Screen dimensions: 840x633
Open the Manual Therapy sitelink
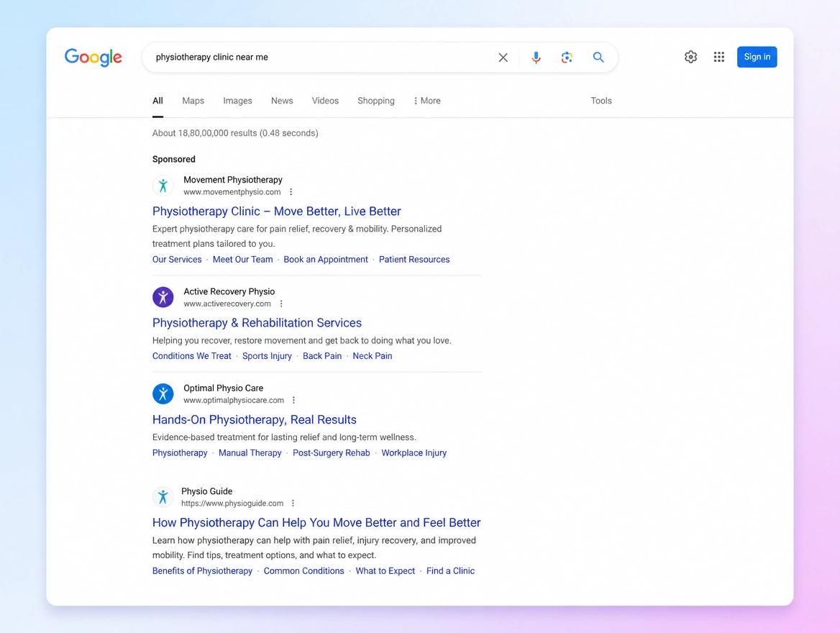pyautogui.click(x=250, y=453)
